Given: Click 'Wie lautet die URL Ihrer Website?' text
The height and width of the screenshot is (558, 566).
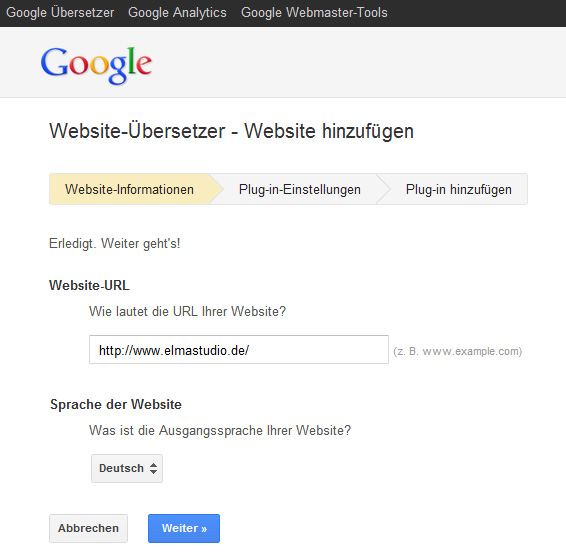Looking at the screenshot, I should coord(187,311).
